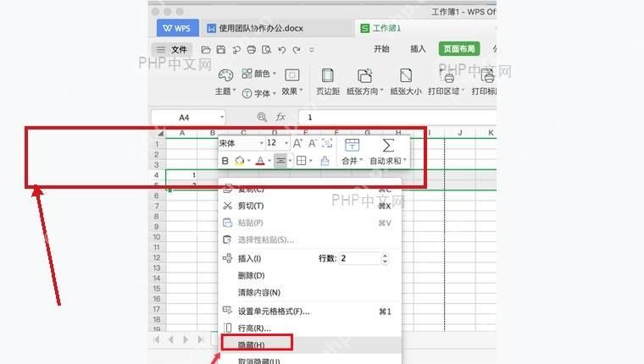The image size is (644, 364).
Task: Click the open folder icon in quick toolbar
Action: (206, 50)
